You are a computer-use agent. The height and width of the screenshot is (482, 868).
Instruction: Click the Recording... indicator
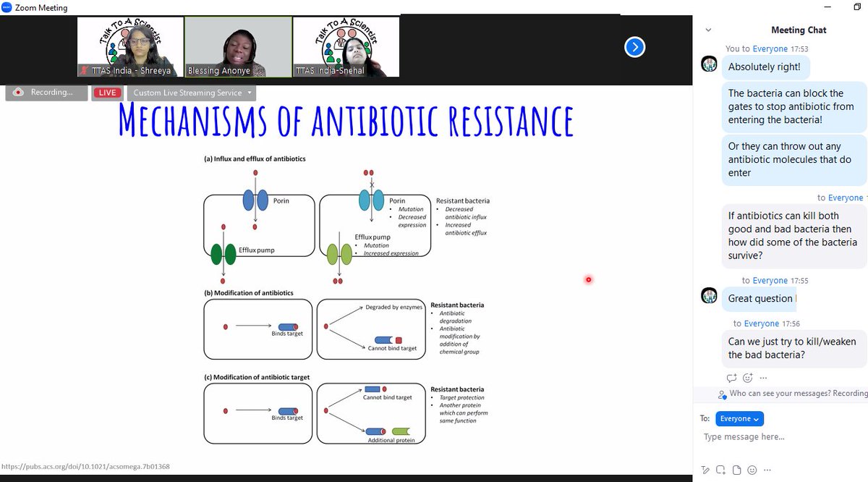46,93
